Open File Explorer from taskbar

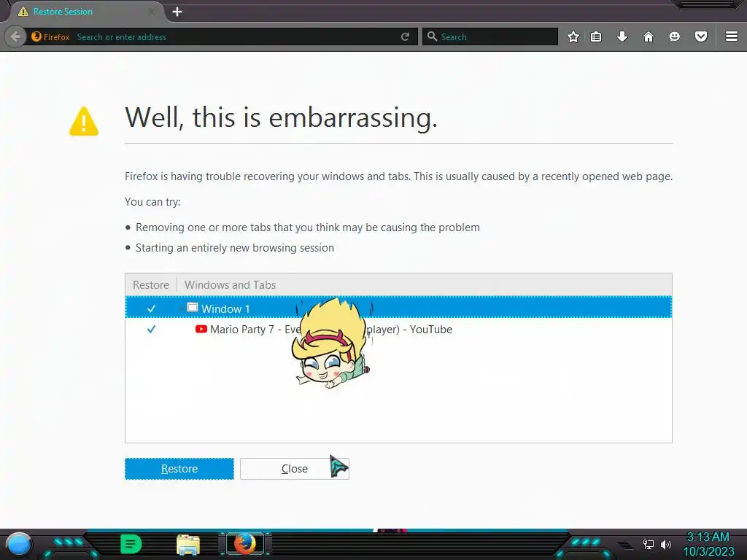click(x=188, y=545)
